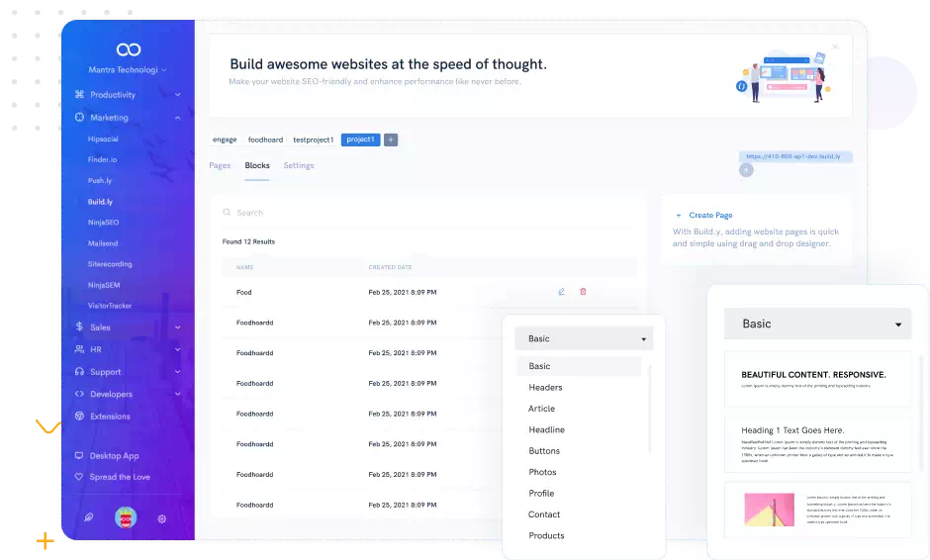Open the user avatar profile

click(x=126, y=517)
